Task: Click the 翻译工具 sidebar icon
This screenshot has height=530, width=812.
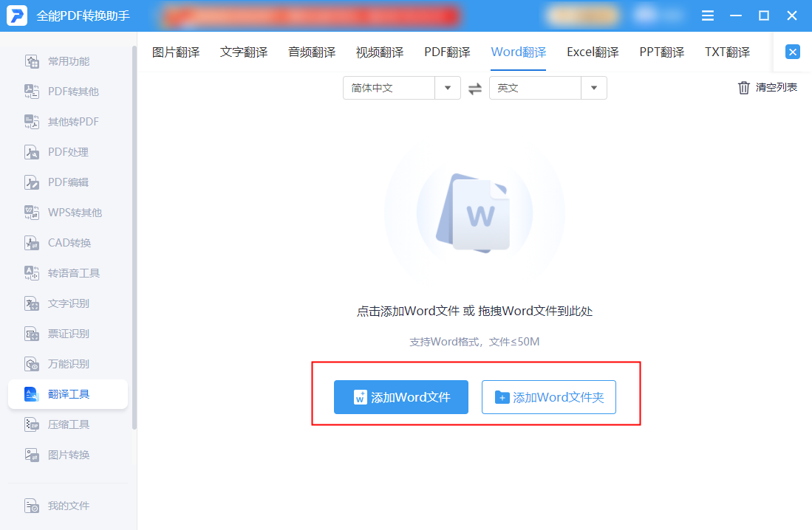Action: tap(32, 394)
